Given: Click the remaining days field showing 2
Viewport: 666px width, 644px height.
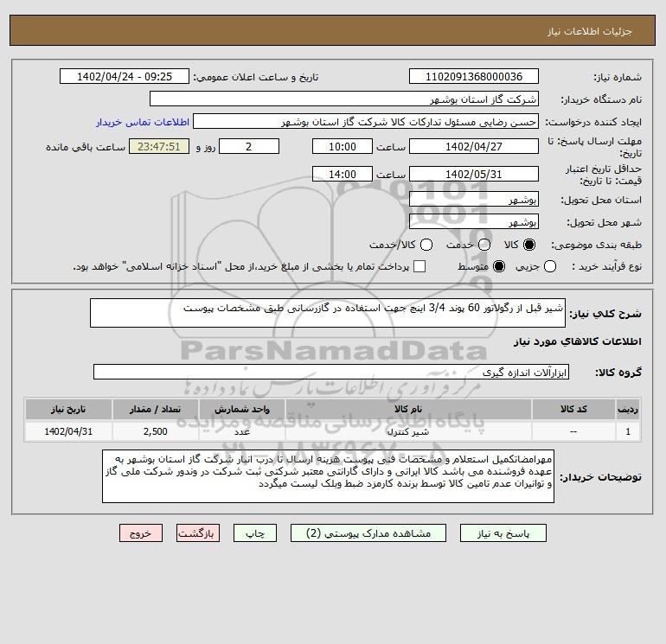Looking at the screenshot, I should (249, 146).
